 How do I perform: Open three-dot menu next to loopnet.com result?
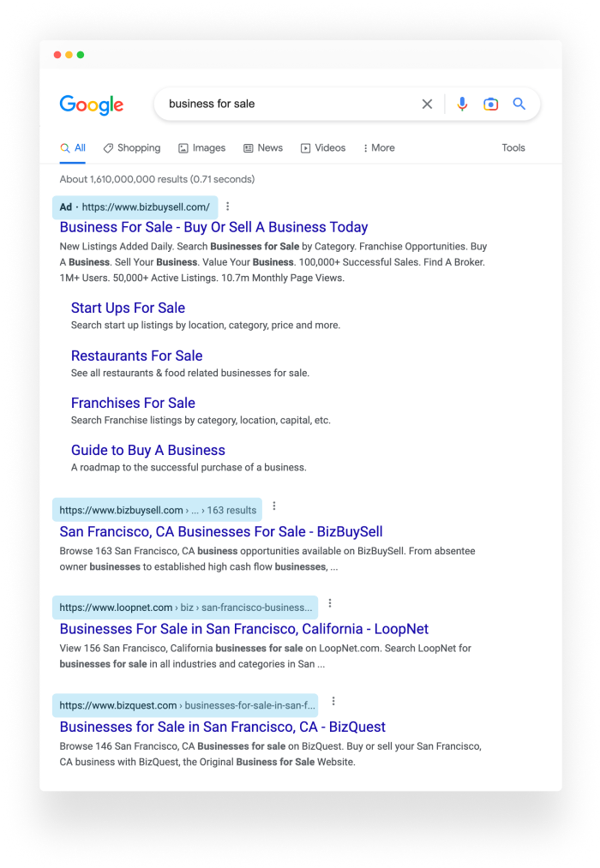pyautogui.click(x=330, y=603)
